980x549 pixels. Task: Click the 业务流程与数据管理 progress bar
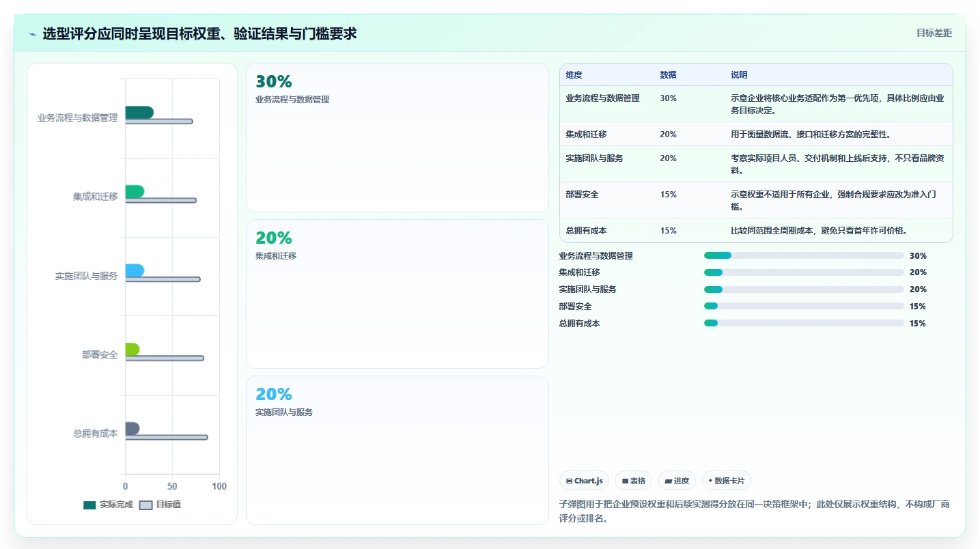point(804,255)
